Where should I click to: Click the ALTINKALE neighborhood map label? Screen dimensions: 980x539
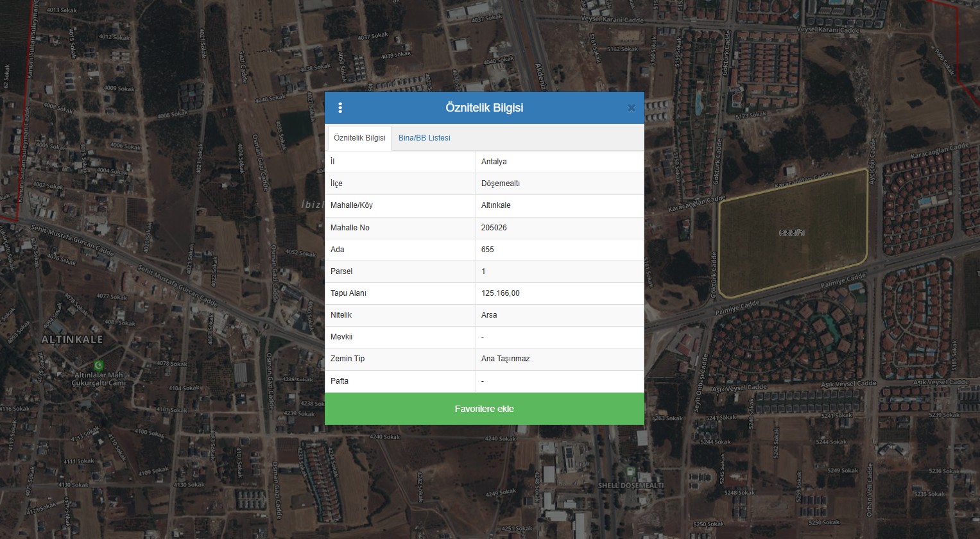(72, 339)
